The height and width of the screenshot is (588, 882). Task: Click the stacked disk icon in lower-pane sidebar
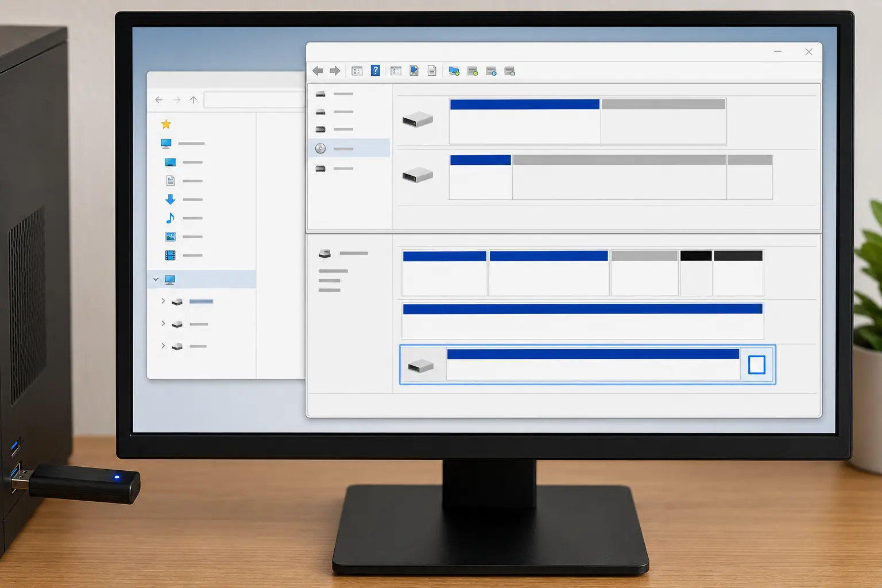(325, 253)
